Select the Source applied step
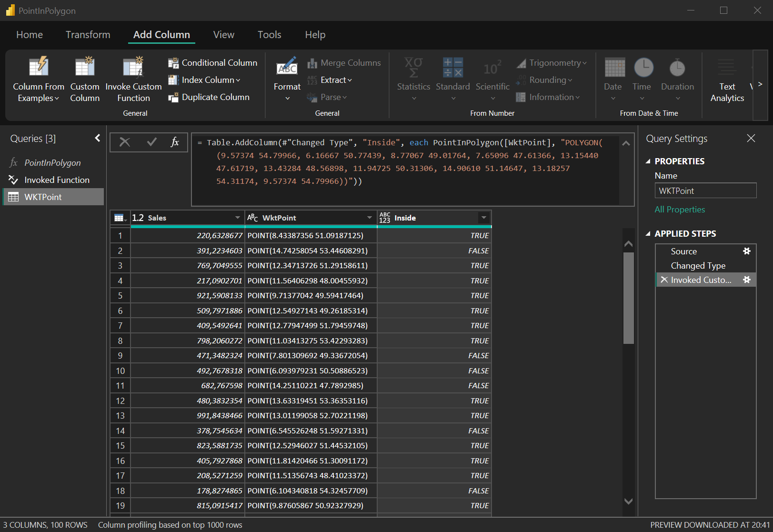Viewport: 773px width, 532px height. (706, 251)
